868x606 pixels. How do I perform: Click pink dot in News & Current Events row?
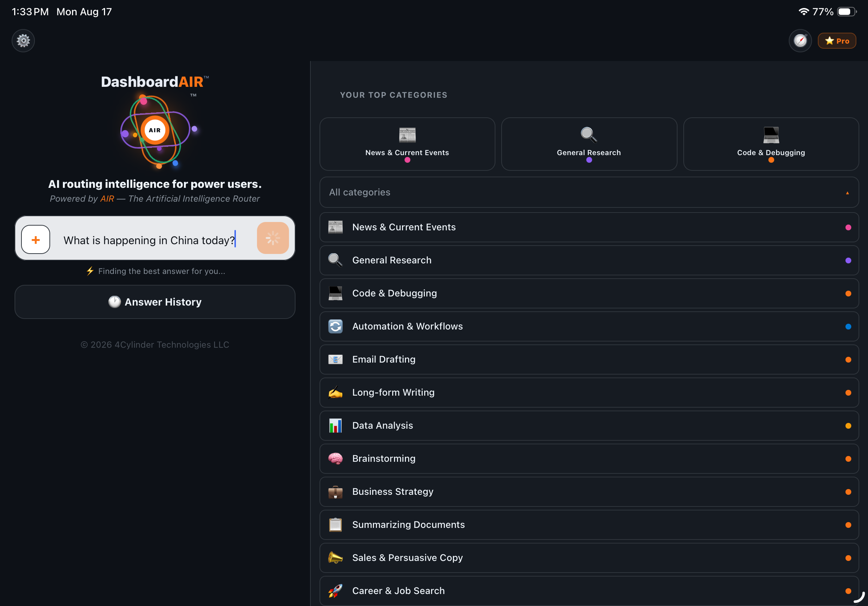[x=848, y=227]
